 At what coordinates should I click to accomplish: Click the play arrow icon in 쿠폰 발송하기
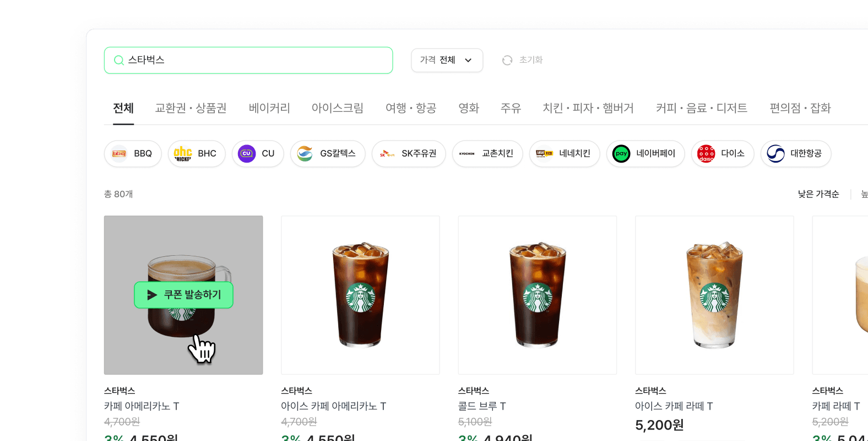(x=152, y=295)
